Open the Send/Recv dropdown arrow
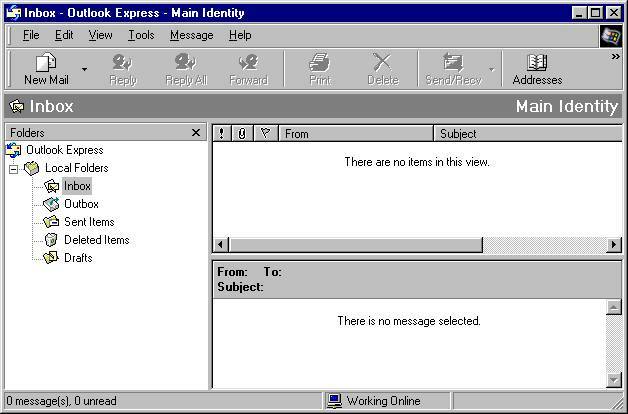 click(491, 69)
